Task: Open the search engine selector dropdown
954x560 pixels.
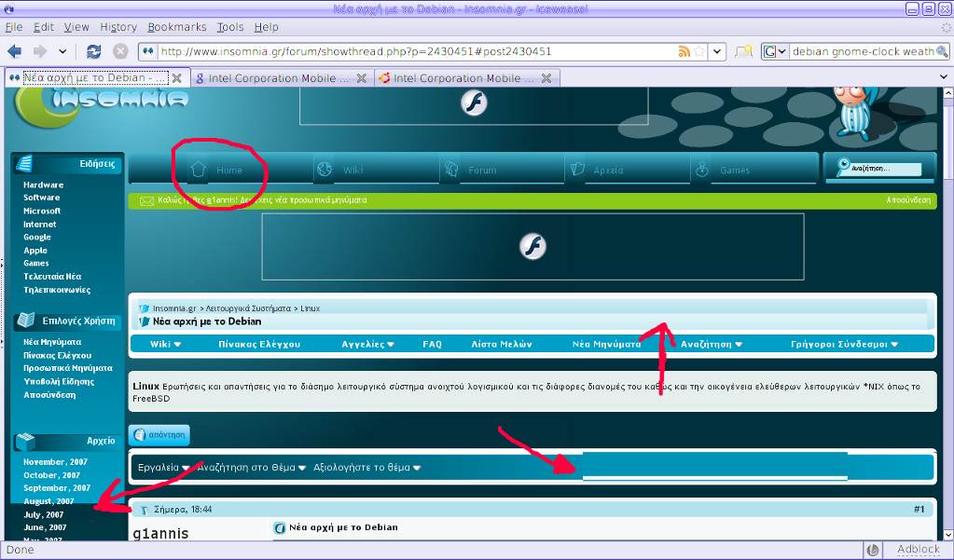Action: 776,51
